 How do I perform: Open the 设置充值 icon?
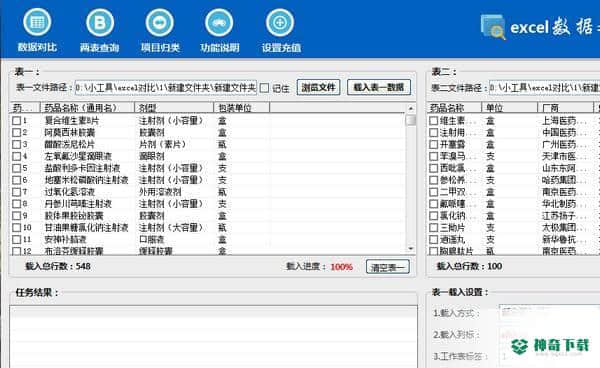pos(280,23)
